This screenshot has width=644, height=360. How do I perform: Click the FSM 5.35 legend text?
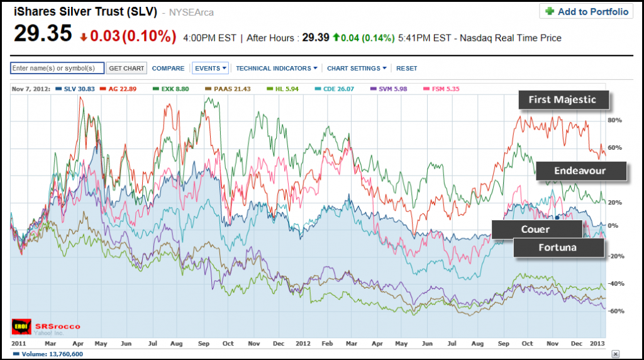tap(446, 89)
